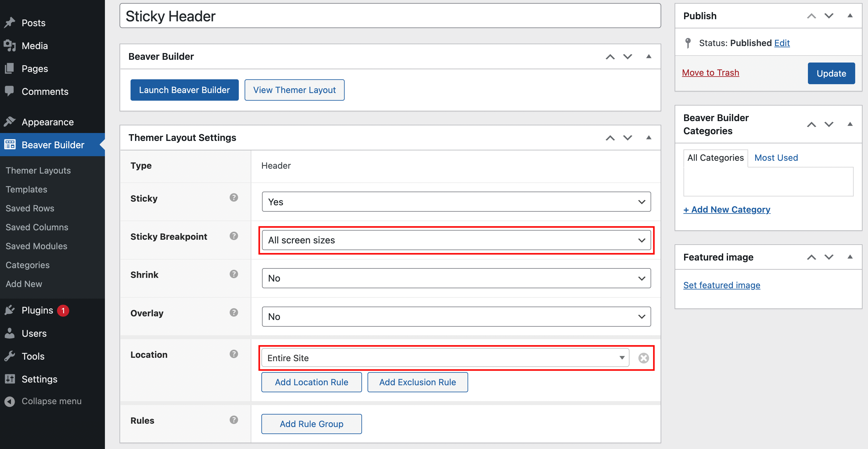The image size is (868, 449).
Task: Move Themer Layout Settings panel down
Action: click(627, 138)
